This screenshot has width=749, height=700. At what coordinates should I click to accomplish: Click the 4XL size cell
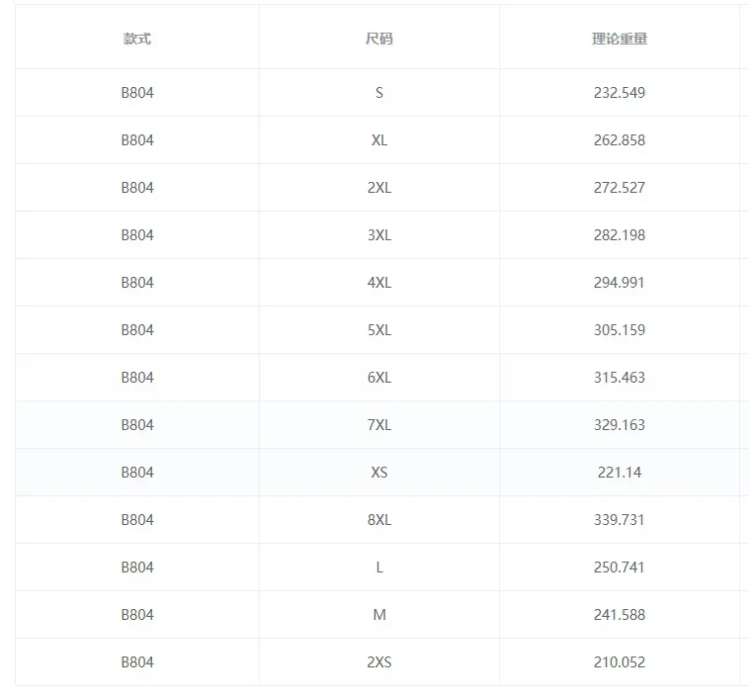coord(379,283)
